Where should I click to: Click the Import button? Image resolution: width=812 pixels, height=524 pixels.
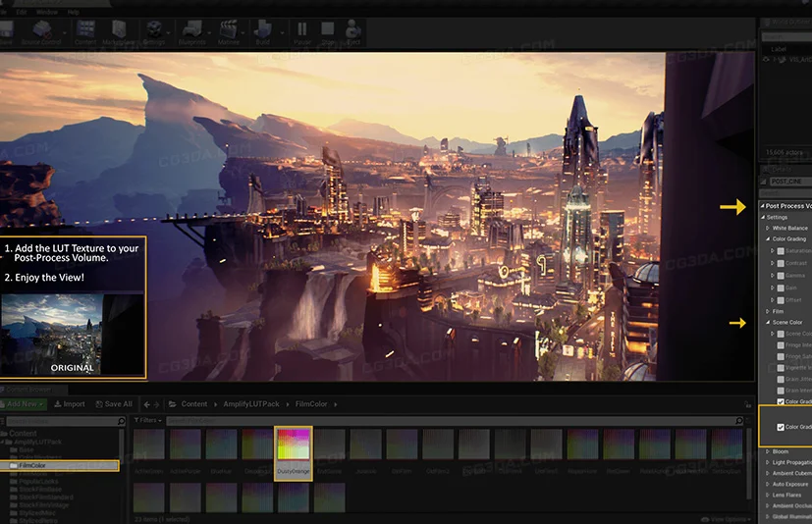click(x=70, y=404)
